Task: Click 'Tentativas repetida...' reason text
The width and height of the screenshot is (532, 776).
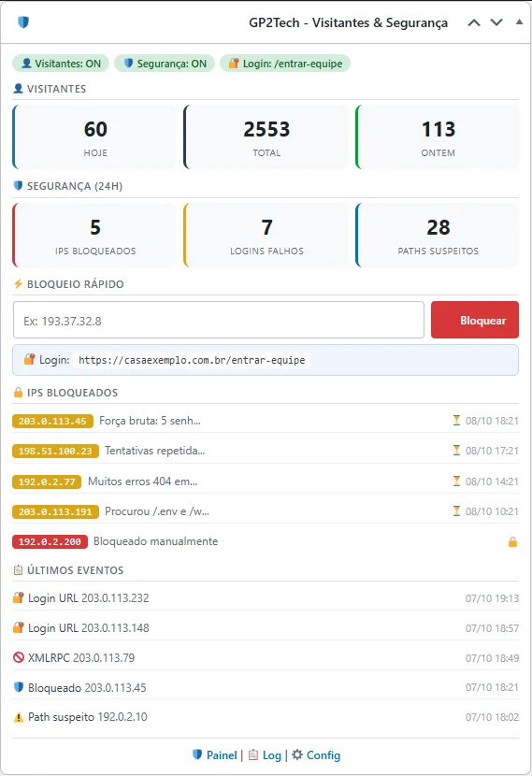Action: point(155,451)
